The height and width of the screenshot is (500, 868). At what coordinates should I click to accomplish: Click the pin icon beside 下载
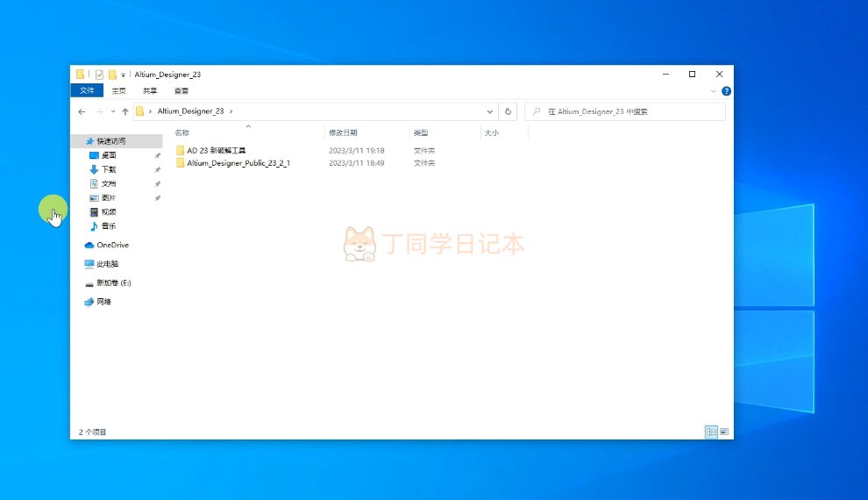(x=158, y=169)
